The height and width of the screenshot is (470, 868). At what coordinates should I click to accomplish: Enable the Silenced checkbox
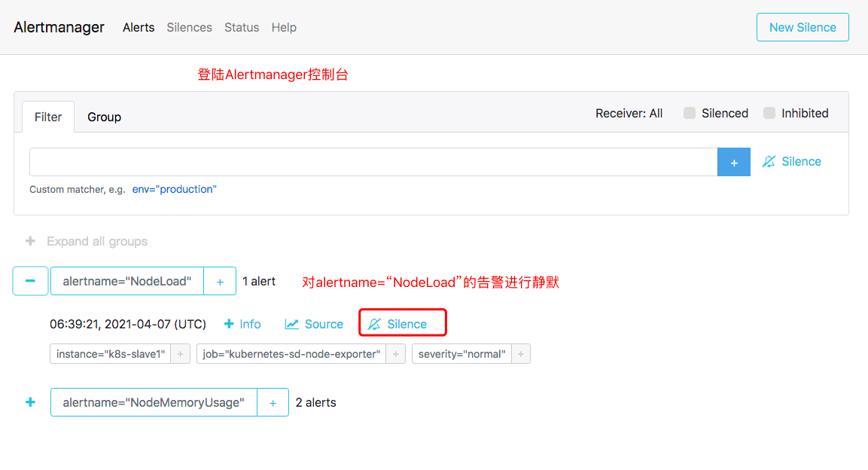(690, 112)
